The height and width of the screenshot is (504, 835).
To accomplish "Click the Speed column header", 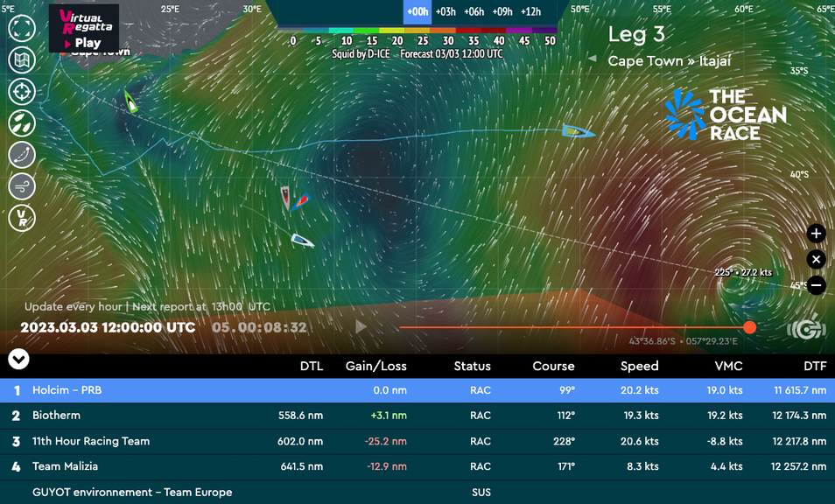I will (640, 366).
